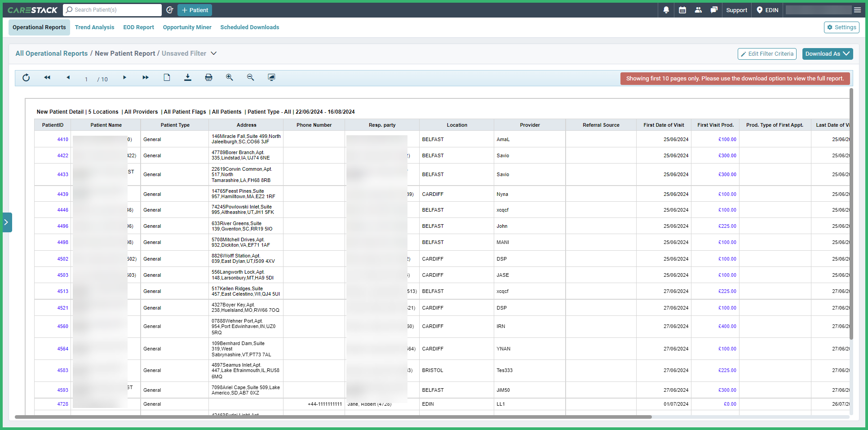Screen dimensions: 868x430
Task: Open the recent patients history icon
Action: coord(169,10)
